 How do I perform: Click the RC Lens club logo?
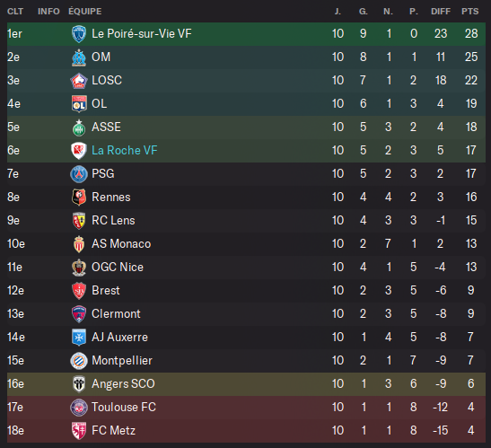[x=79, y=221]
